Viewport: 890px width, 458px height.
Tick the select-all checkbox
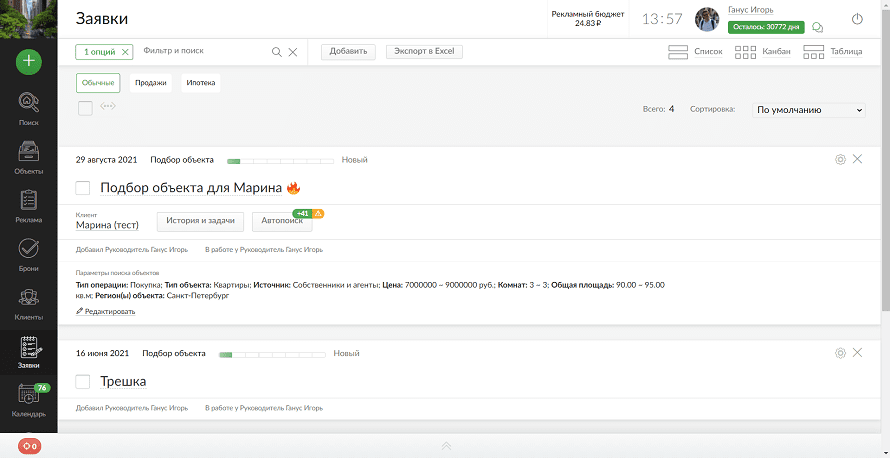tap(85, 108)
